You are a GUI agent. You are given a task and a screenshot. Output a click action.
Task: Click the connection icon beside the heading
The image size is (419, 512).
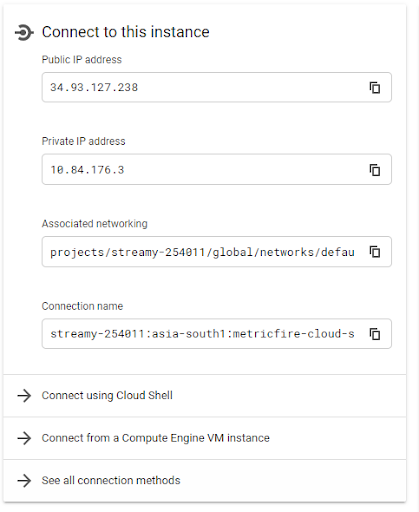(x=24, y=33)
